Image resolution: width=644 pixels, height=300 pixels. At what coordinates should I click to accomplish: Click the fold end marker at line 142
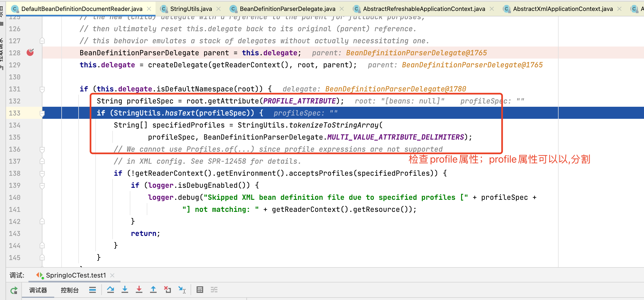coord(42,221)
